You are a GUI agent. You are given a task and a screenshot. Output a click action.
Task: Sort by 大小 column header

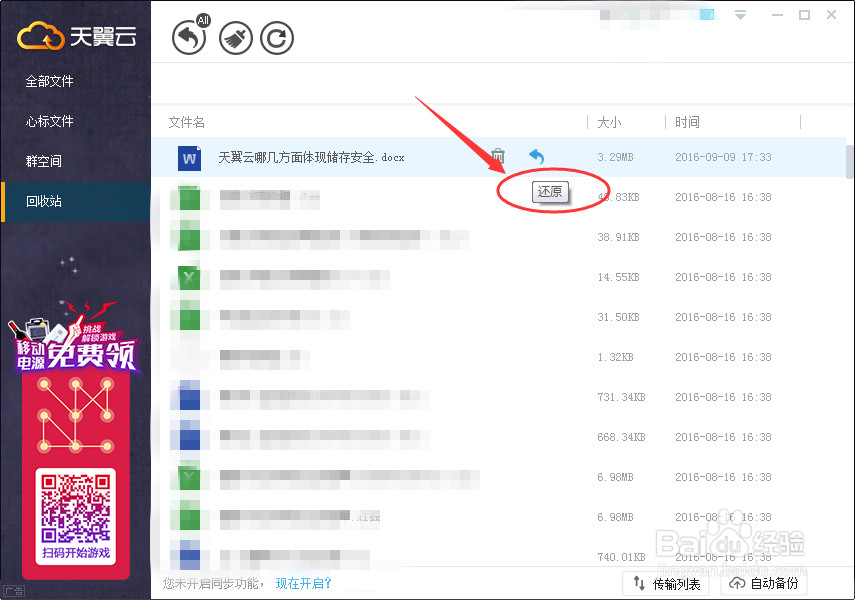coord(609,122)
